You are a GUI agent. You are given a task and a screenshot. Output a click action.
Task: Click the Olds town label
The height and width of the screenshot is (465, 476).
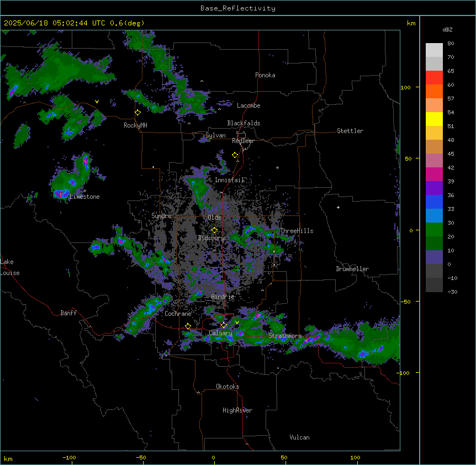[x=214, y=218]
